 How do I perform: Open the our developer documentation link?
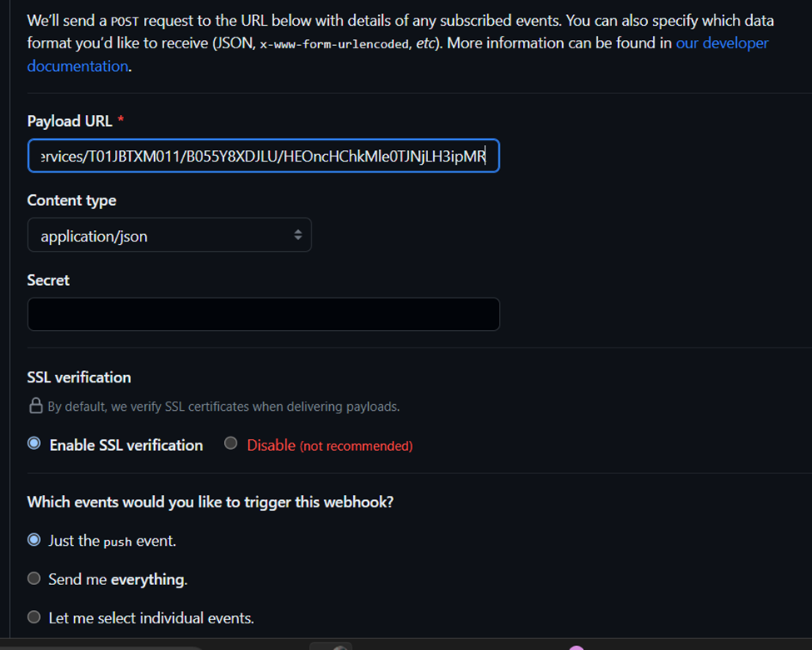click(x=721, y=43)
